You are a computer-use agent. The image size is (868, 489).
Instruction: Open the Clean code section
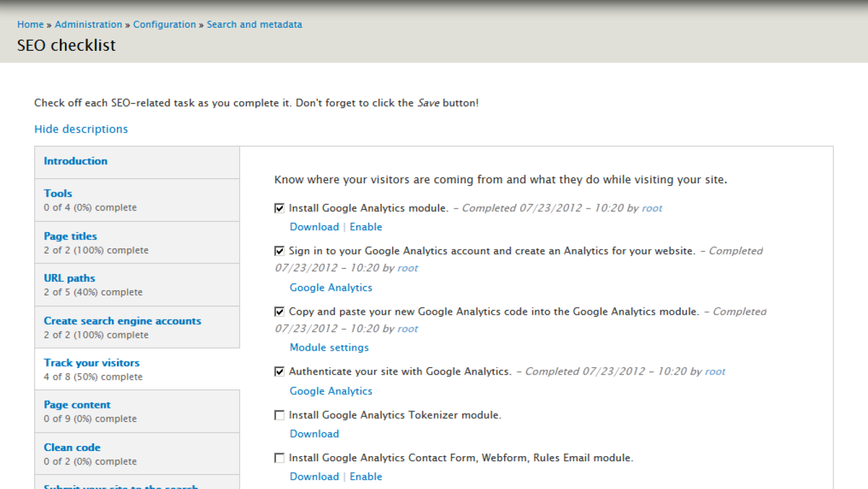[72, 447]
